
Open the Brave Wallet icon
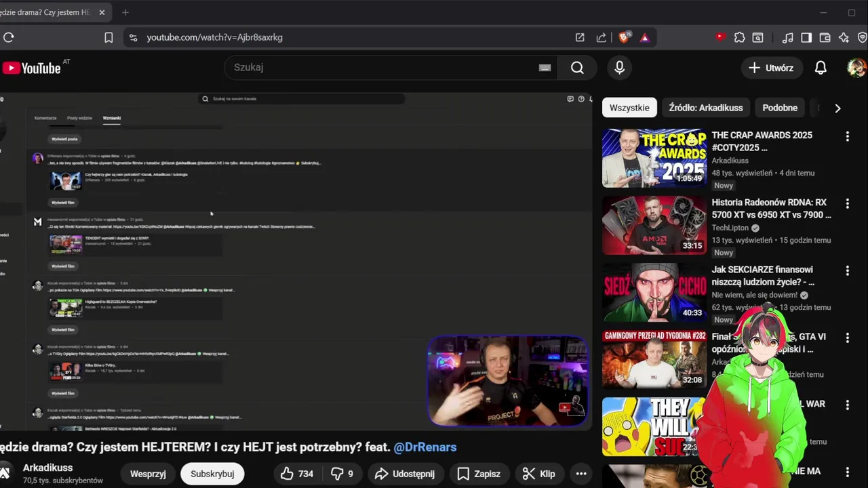pyautogui.click(x=825, y=37)
